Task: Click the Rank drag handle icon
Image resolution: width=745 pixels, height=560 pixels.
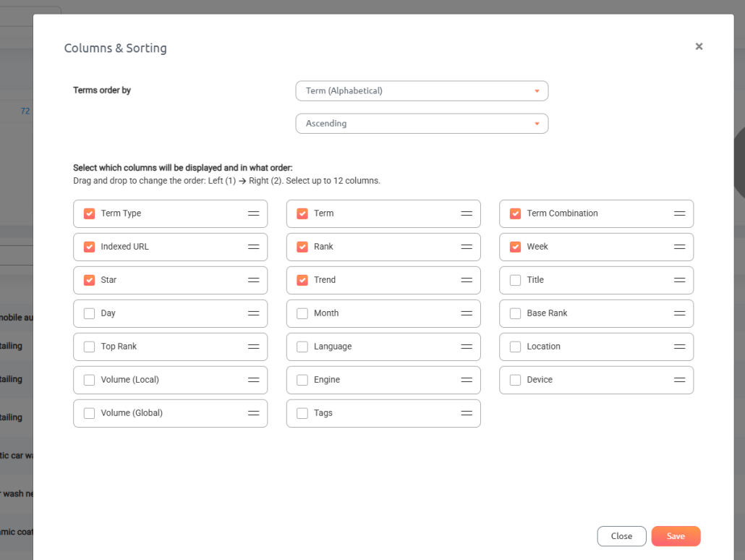Action: tap(467, 247)
